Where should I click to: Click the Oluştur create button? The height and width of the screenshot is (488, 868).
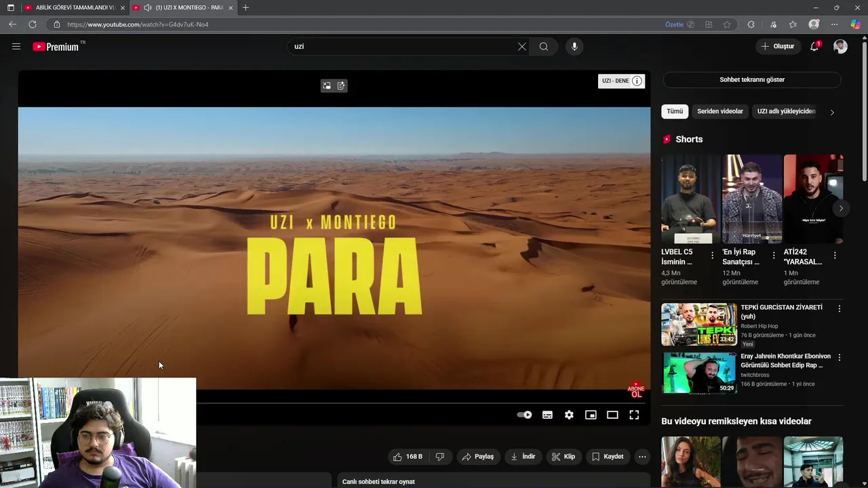coord(777,47)
